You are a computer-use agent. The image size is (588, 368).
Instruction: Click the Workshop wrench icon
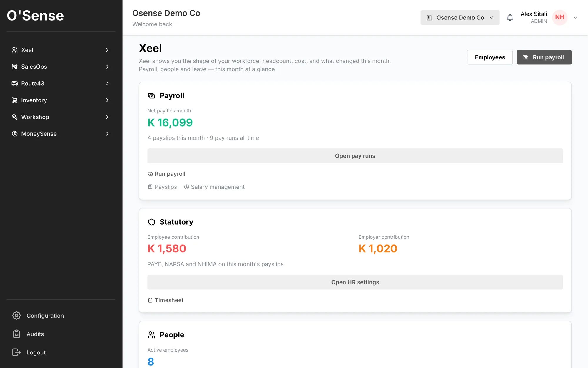[15, 117]
